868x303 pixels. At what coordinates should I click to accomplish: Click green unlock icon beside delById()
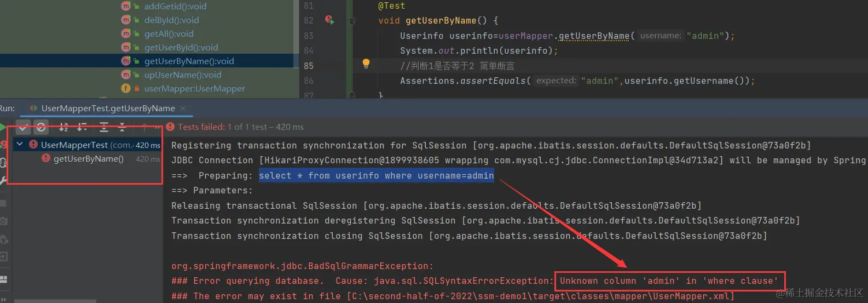[x=137, y=20]
